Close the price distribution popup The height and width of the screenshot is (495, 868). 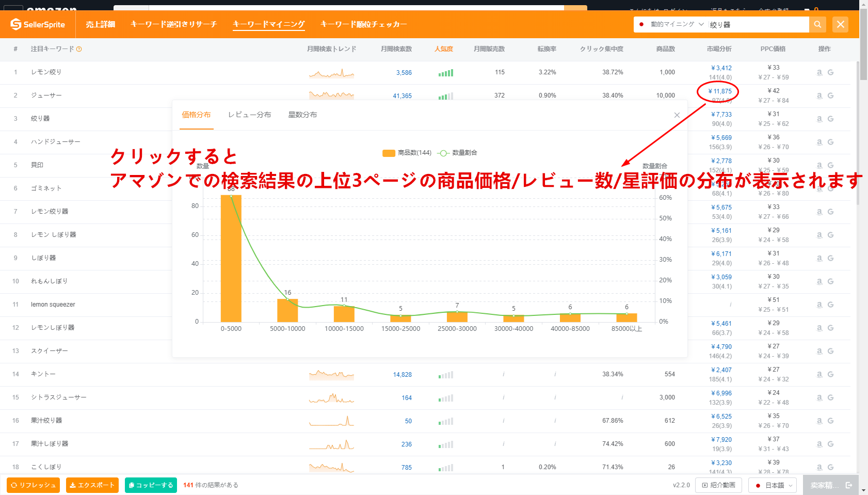tap(677, 115)
